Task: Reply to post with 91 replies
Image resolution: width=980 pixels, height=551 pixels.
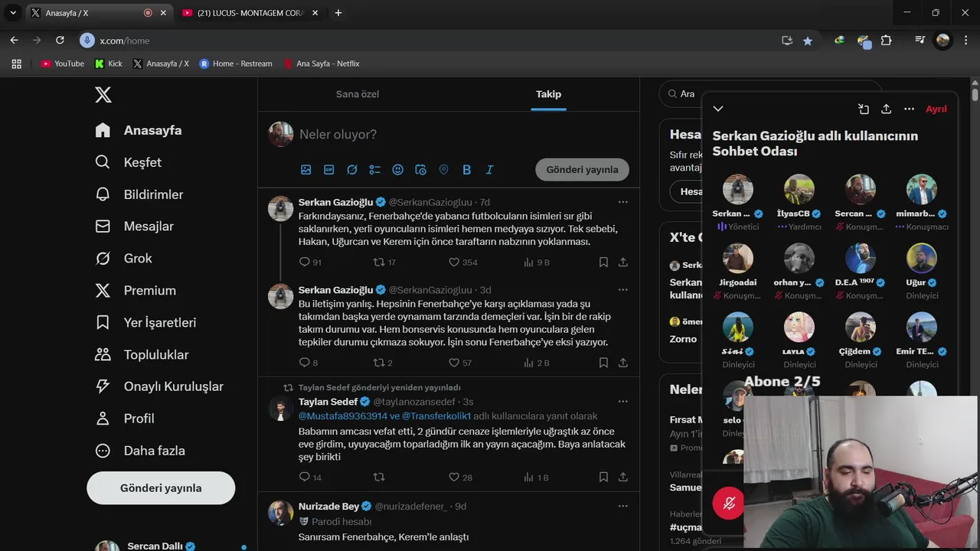Action: pos(310,262)
